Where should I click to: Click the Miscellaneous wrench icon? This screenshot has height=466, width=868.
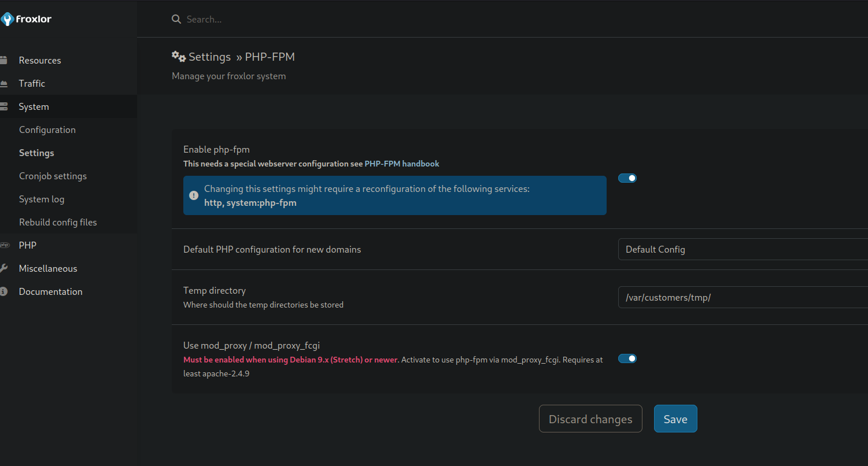[3, 268]
